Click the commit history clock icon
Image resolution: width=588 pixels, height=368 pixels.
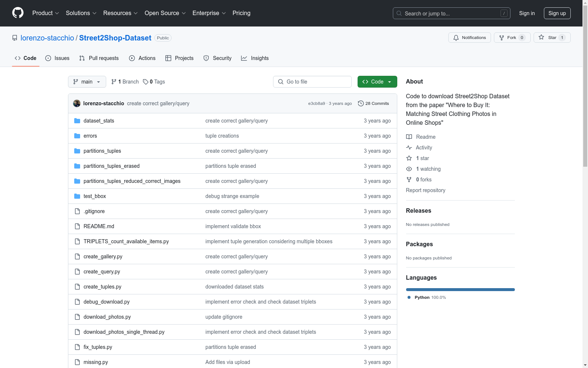pos(361,103)
